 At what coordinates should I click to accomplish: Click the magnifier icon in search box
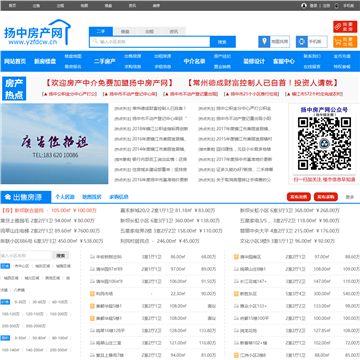[x=95, y=42]
